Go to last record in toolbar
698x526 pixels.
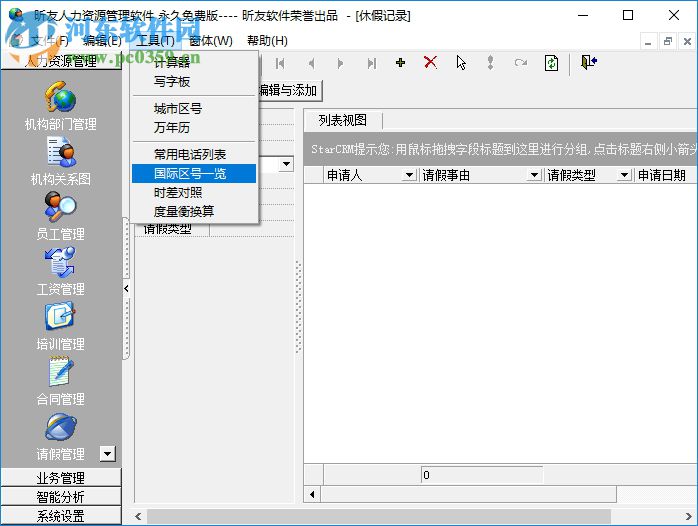click(x=372, y=64)
